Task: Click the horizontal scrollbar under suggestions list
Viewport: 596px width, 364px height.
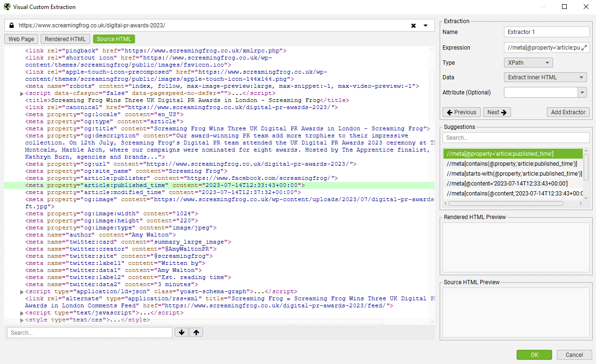Action: pyautogui.click(x=506, y=203)
